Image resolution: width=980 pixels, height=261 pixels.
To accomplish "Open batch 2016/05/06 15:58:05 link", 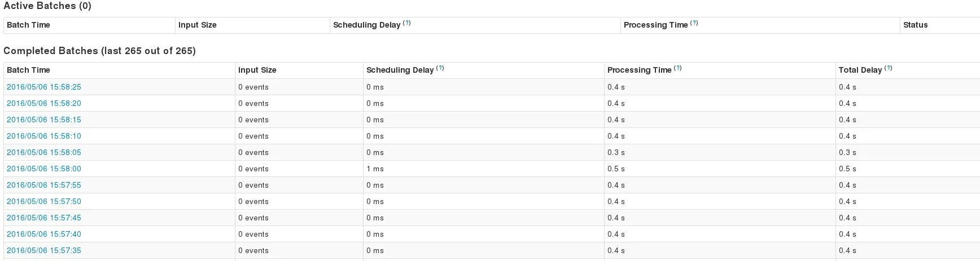I will 44,152.
